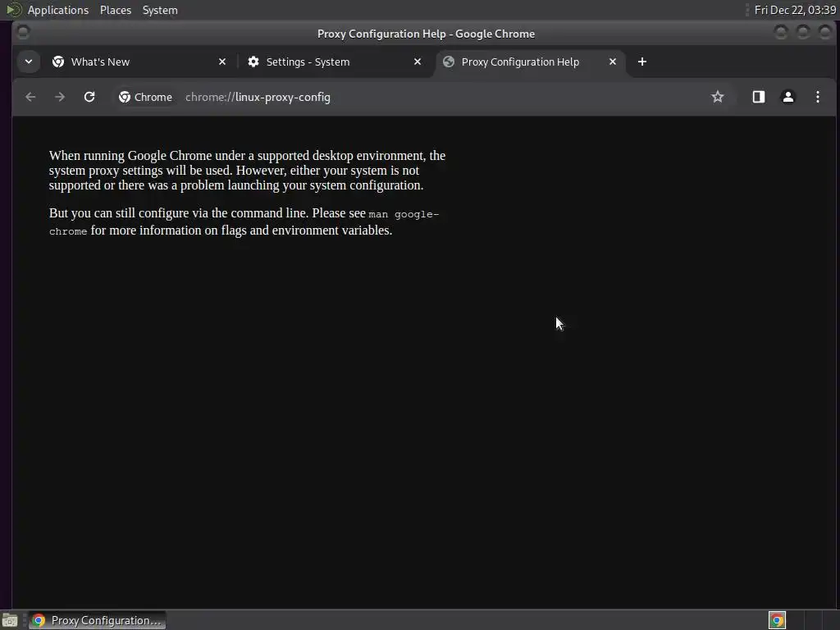
Task: Click the paragraph starting 'When running Google Chrome'
Action: [x=247, y=171]
